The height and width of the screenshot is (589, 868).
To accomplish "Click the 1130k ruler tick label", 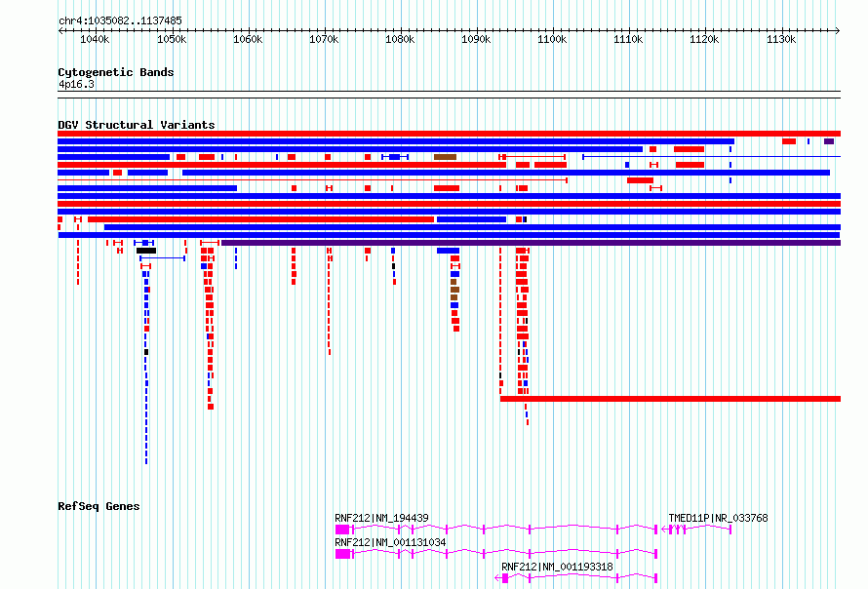I will coord(781,40).
